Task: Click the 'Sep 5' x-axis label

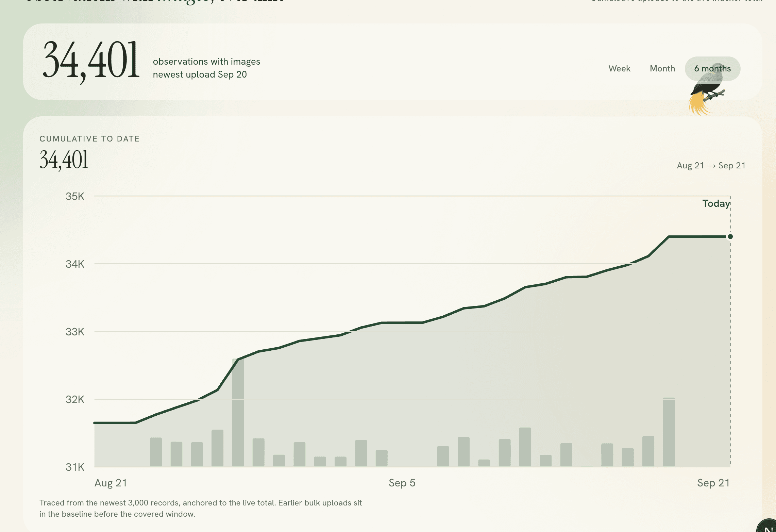Action: [x=402, y=483]
